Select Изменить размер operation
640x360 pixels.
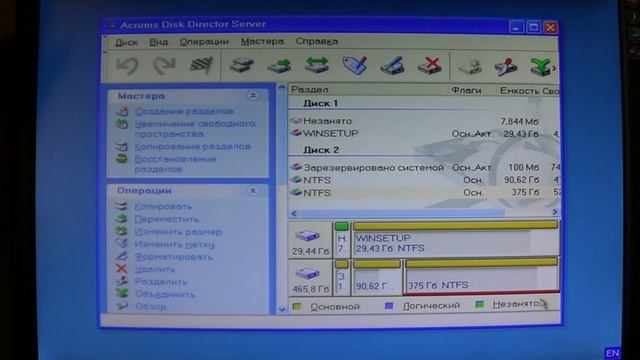coord(178,232)
